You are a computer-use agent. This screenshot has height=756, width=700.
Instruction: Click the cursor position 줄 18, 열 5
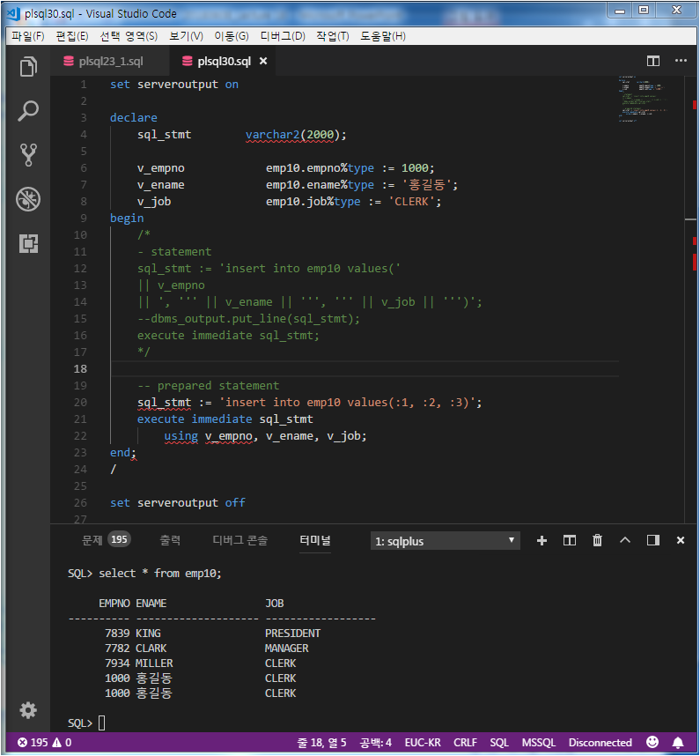(x=321, y=743)
